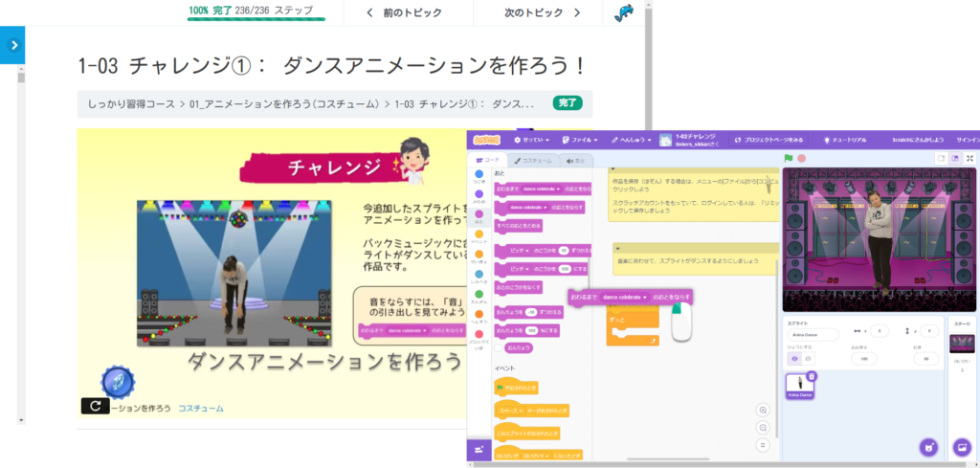980x468 pixels.
Task: Switch to the コスチューム costumes tab
Action: 536,161
